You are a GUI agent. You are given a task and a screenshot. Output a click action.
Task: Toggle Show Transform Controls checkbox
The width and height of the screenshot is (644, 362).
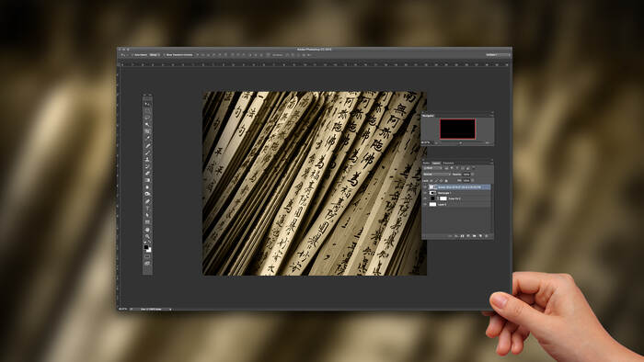pos(165,55)
